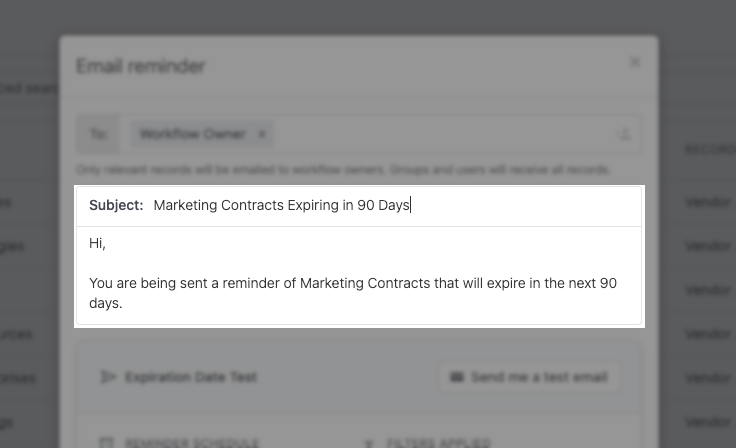Click the Subject label
Viewport: 736px width, 448px height.
coord(116,205)
